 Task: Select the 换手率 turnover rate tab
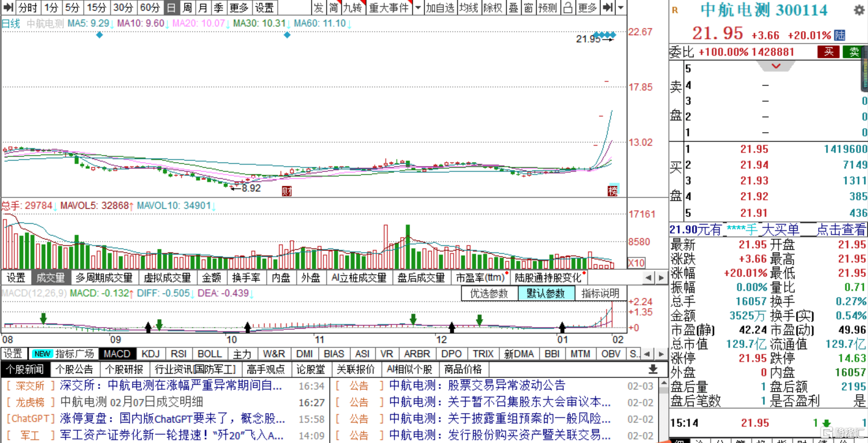tap(246, 278)
